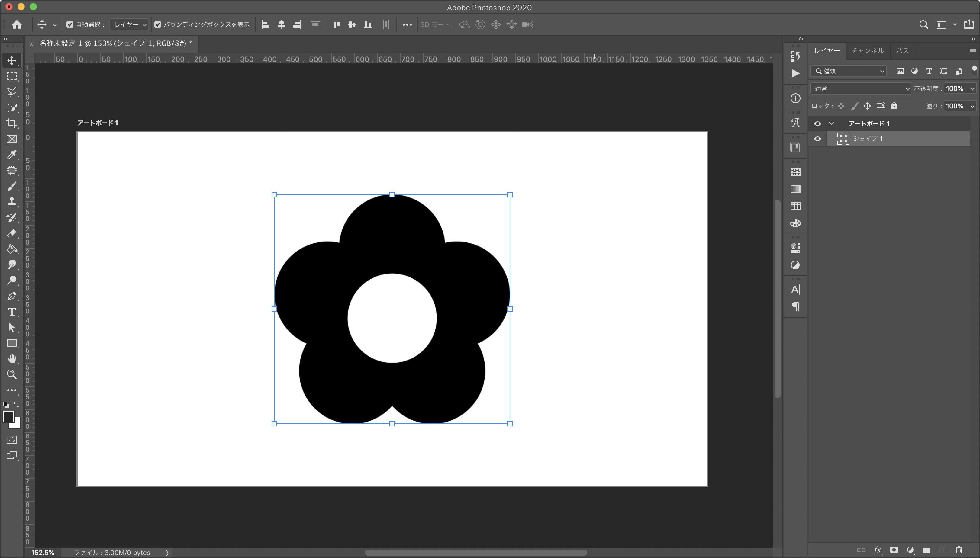Open the 種類 layer filter dropdown

point(849,71)
